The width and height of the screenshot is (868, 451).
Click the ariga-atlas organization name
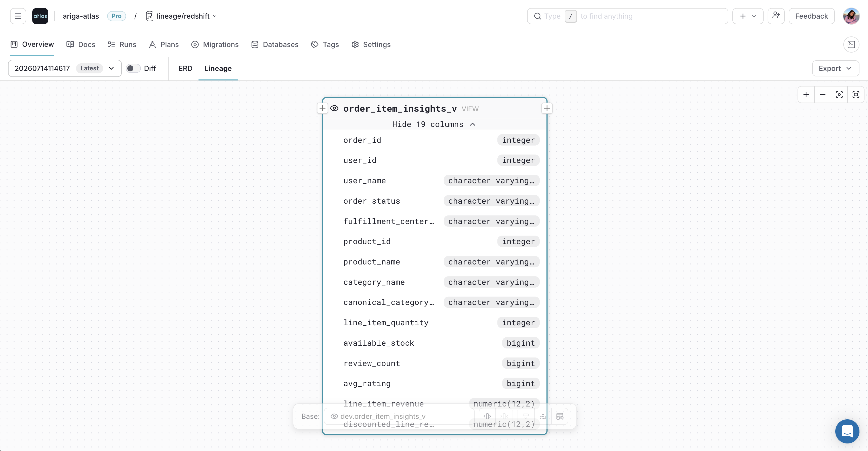[x=81, y=16]
